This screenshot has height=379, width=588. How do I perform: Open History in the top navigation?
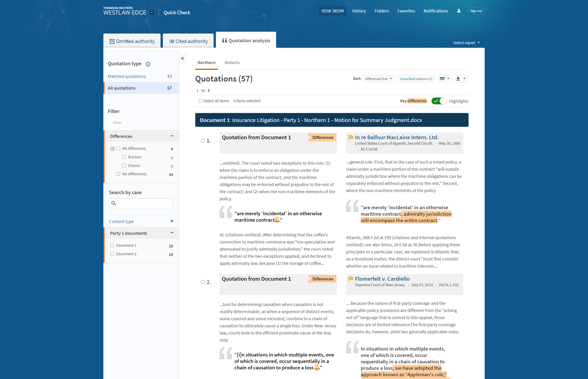359,11
